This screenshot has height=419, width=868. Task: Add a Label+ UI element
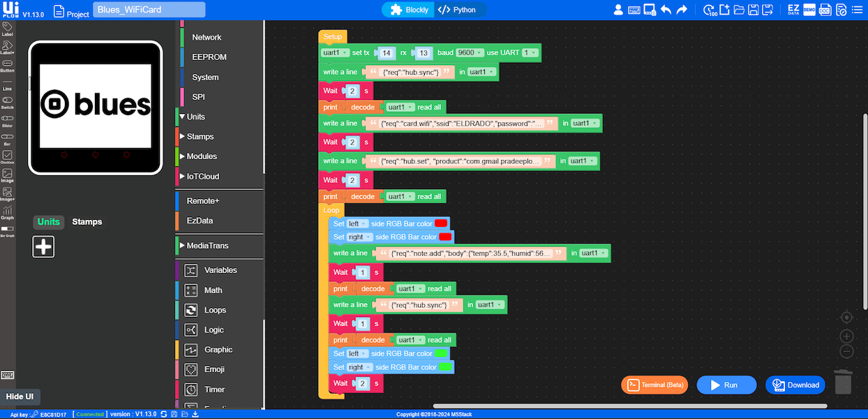click(x=7, y=46)
